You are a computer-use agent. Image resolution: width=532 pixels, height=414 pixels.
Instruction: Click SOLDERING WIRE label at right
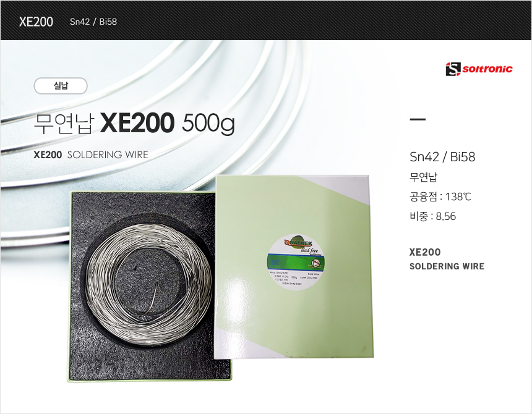447,266
